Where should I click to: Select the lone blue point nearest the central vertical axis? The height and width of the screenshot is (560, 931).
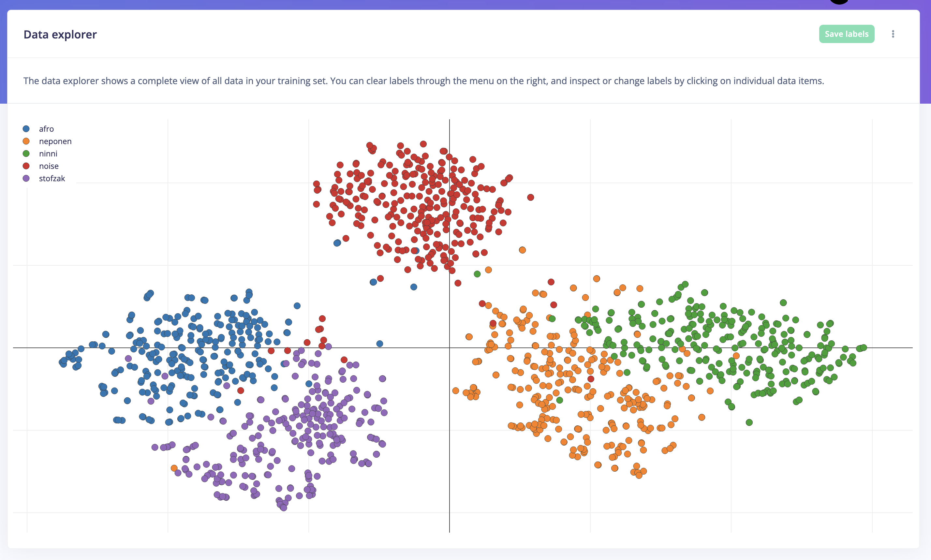coord(414,287)
